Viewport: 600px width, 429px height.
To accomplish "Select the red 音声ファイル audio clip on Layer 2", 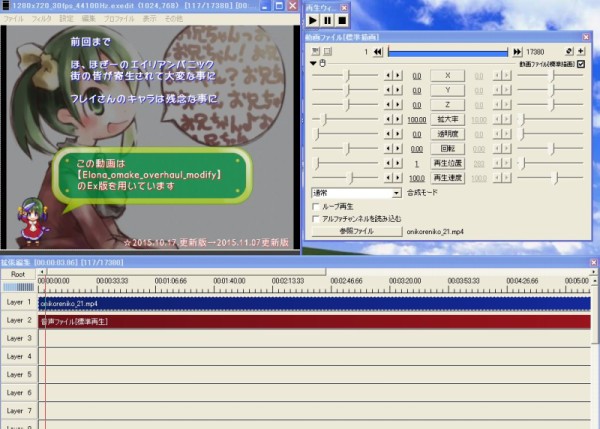I will pyautogui.click(x=314, y=322).
